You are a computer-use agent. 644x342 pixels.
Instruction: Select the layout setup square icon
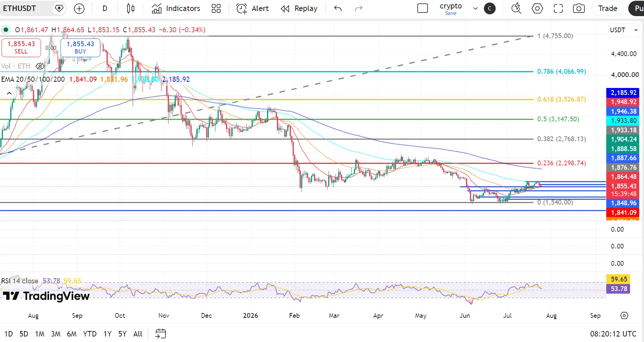coord(423,8)
